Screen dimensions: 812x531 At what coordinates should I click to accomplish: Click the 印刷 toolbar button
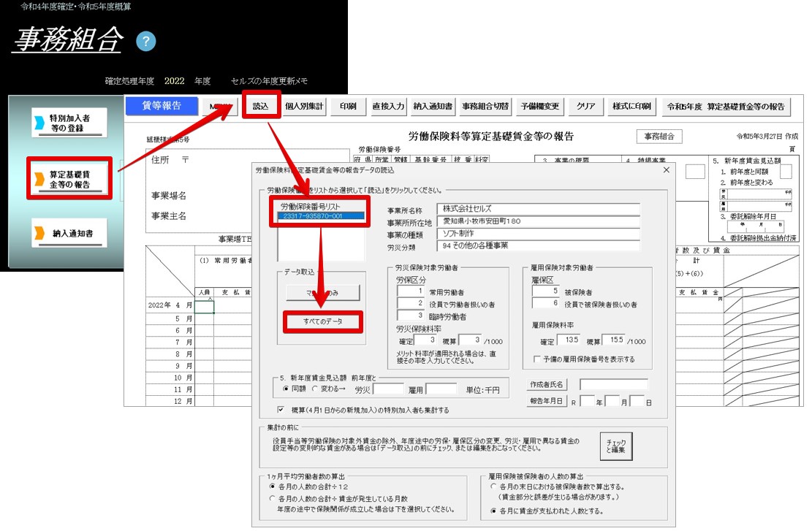[x=348, y=106]
